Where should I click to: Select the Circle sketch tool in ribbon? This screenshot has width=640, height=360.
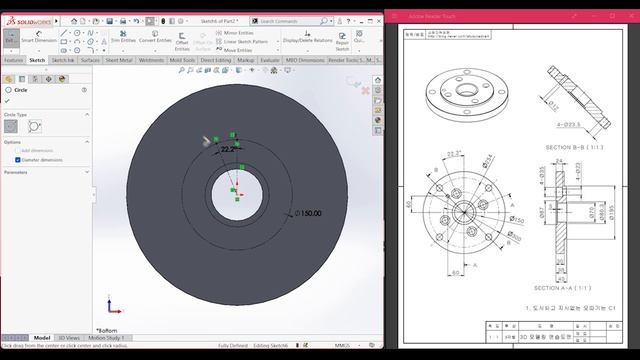coord(77,33)
